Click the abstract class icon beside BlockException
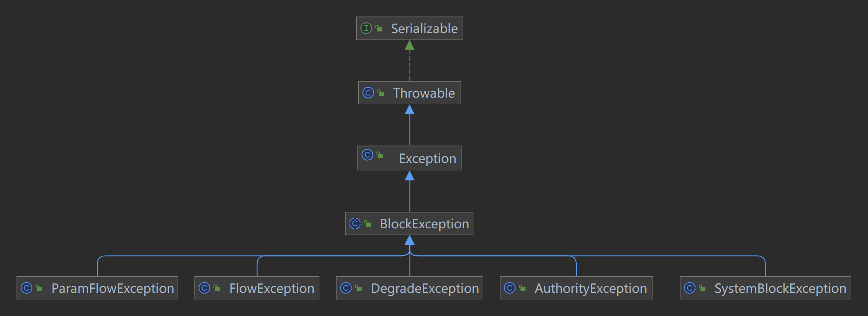 tap(355, 223)
